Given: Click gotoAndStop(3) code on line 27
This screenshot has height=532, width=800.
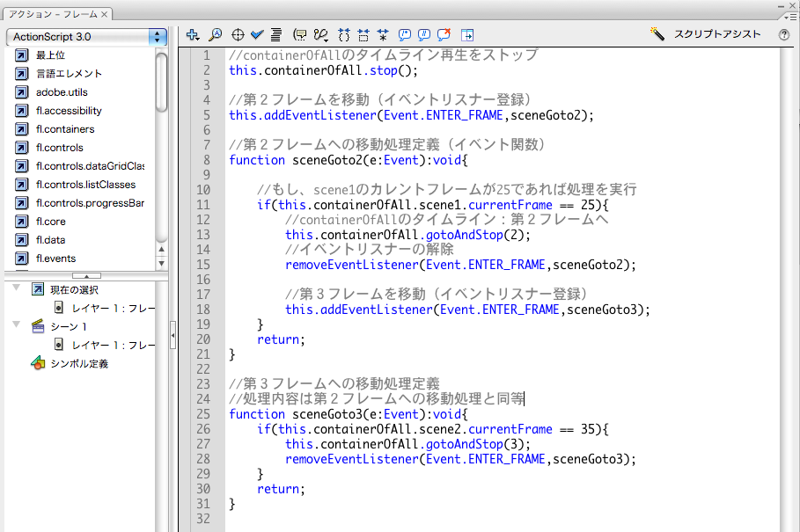Looking at the screenshot, I should click(407, 444).
